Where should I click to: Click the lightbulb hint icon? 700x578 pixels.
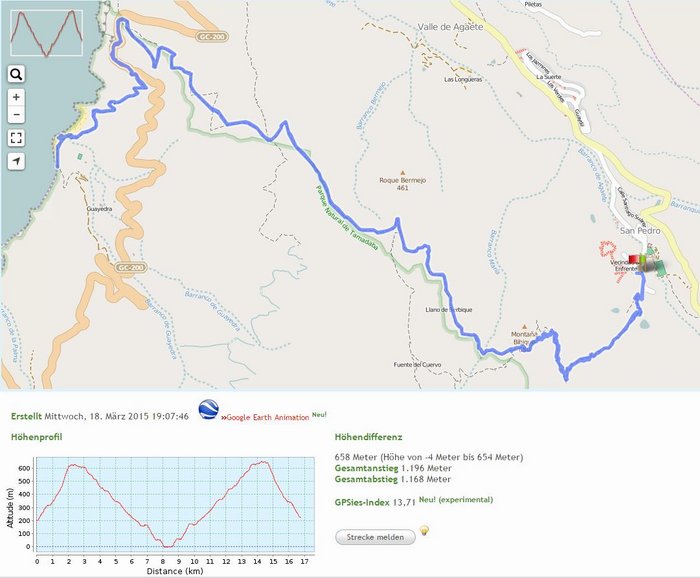point(423,531)
